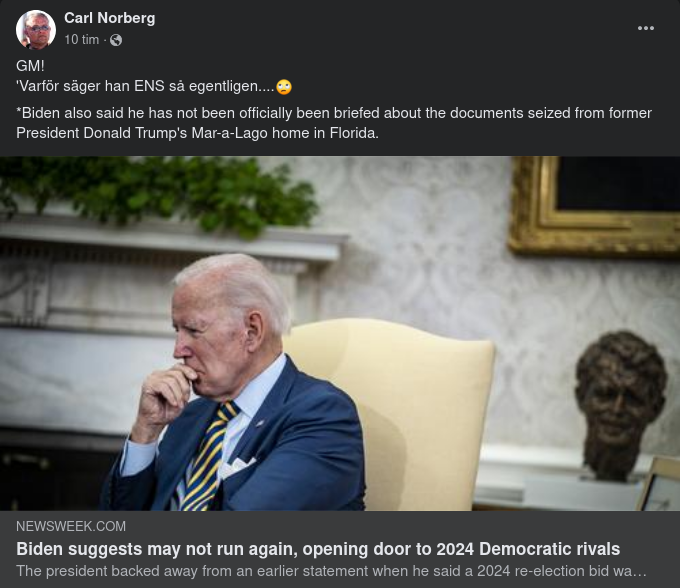
Task: Open the Newsweek article preview image
Action: [340, 333]
